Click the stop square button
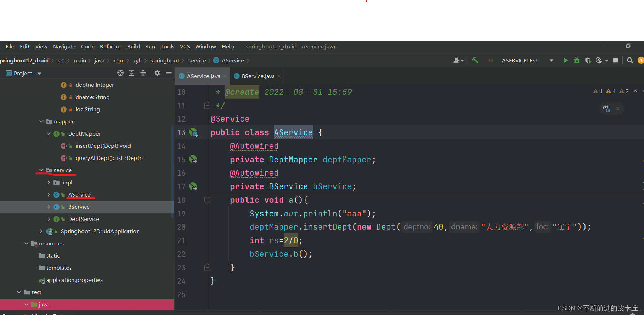The height and width of the screenshot is (315, 644). pyautogui.click(x=615, y=60)
